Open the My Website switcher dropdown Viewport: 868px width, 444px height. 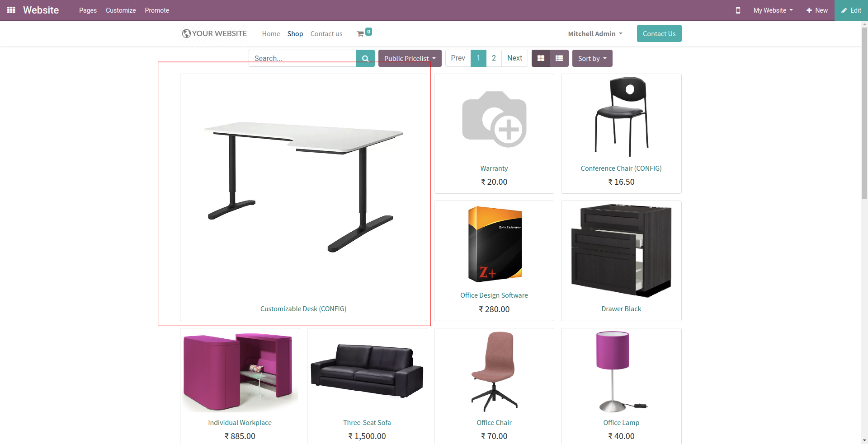click(773, 10)
